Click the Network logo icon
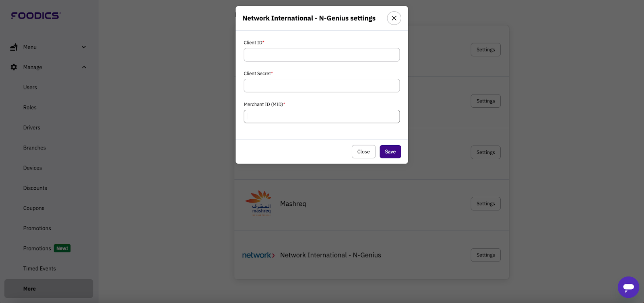 (x=258, y=255)
